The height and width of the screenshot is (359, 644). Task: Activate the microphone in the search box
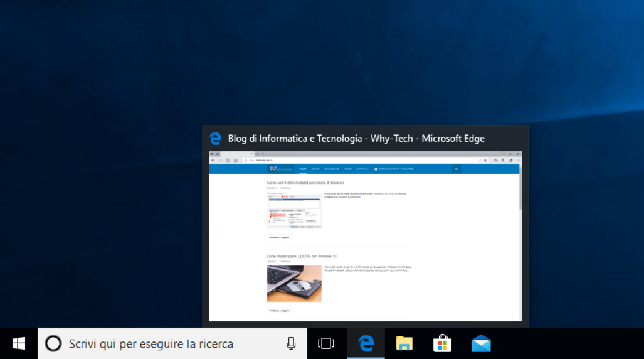[291, 343]
